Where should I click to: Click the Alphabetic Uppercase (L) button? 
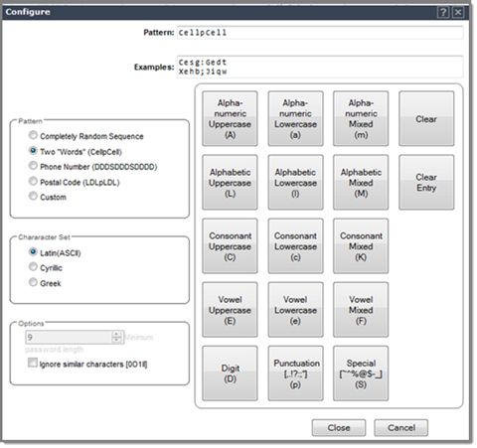coord(230,183)
